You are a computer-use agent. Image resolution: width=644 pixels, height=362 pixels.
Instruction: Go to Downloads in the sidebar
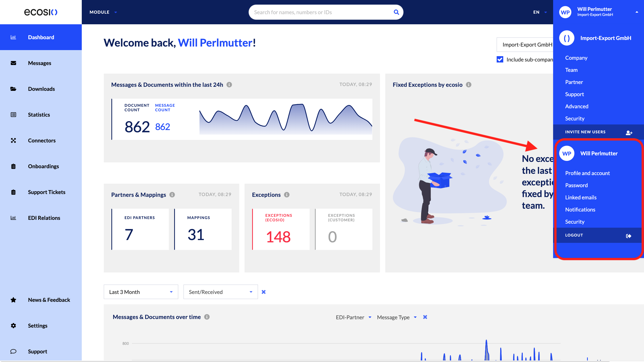click(41, 89)
